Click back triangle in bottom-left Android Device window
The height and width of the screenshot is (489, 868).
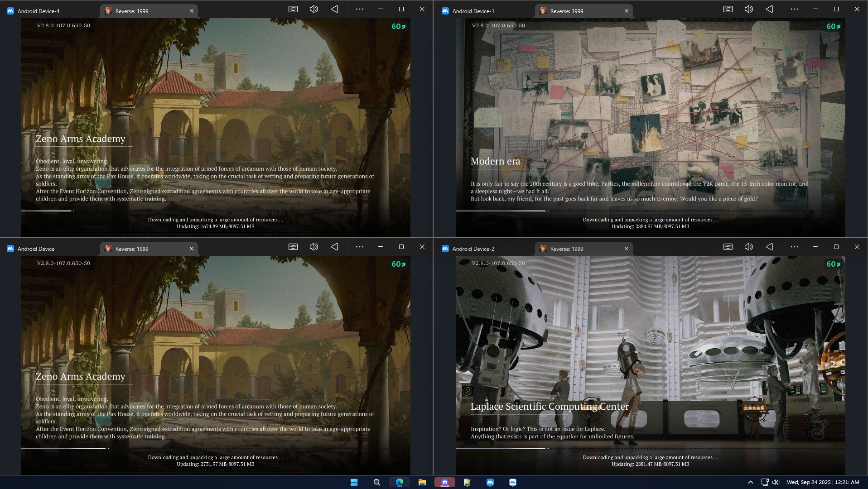[335, 247]
